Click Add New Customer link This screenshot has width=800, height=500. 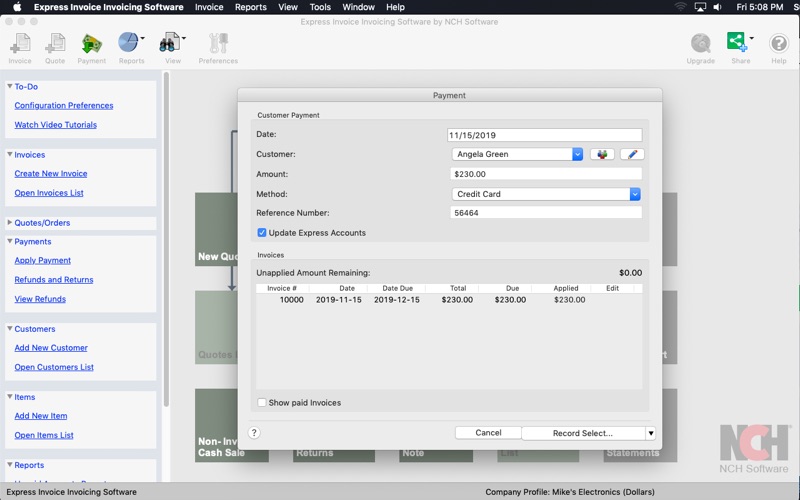[51, 347]
